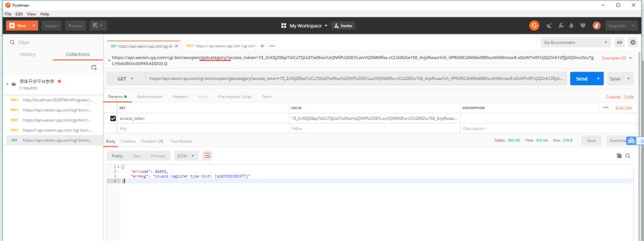This screenshot has width=644, height=241.
Task: Switch to the Collections tab
Action: coord(78,54)
